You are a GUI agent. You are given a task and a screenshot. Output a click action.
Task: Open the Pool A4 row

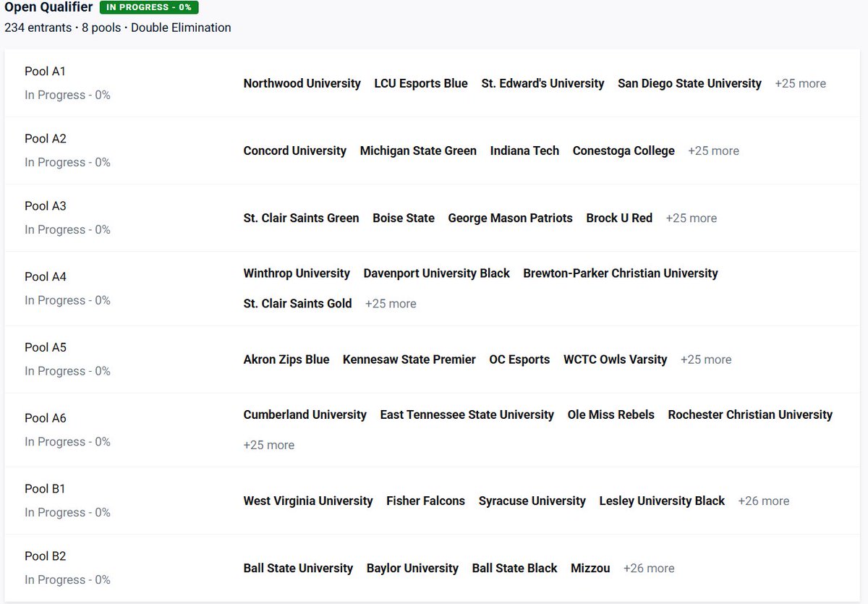tap(432, 289)
